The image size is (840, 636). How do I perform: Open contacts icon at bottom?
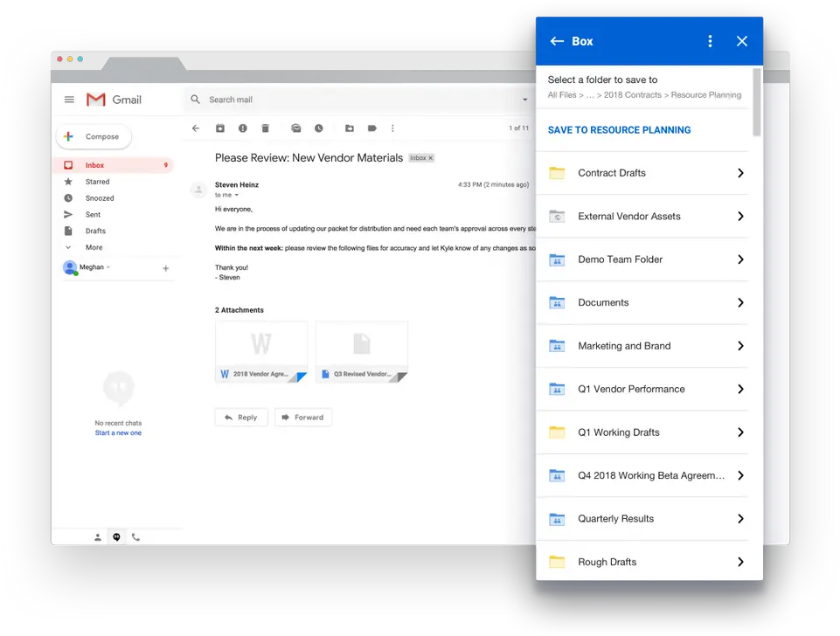coord(98,537)
